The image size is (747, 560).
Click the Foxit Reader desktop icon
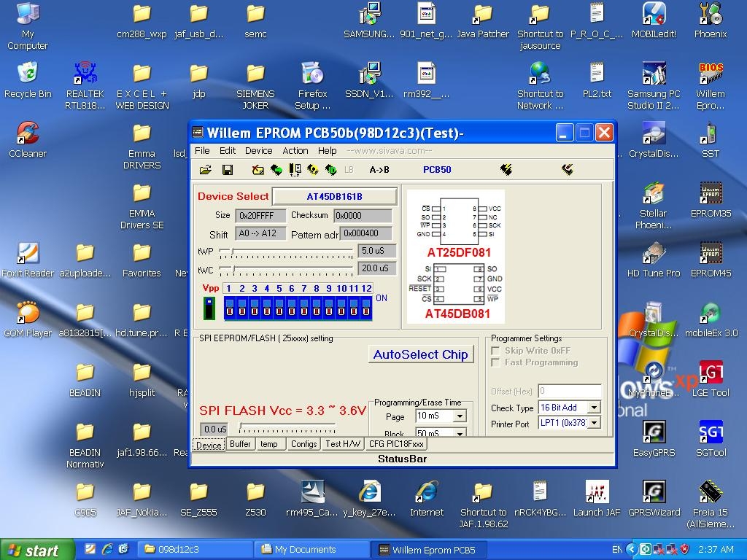[28, 260]
